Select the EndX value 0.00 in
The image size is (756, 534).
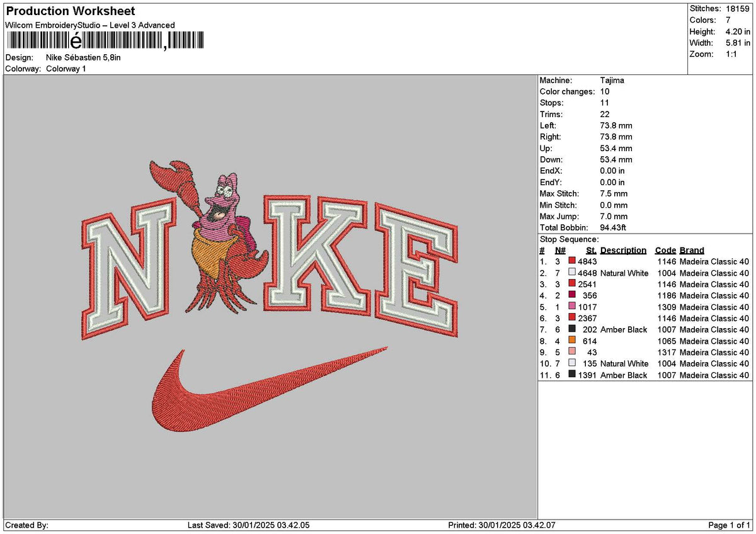point(612,171)
